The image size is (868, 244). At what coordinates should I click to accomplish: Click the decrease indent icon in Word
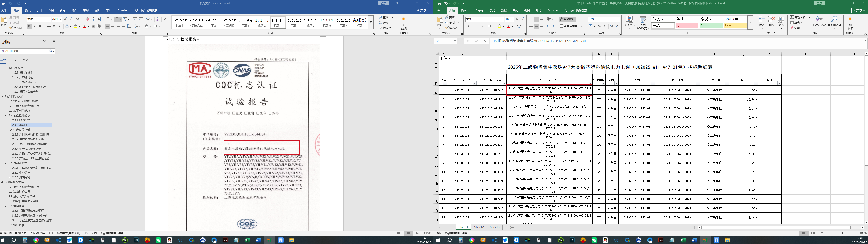pos(135,19)
